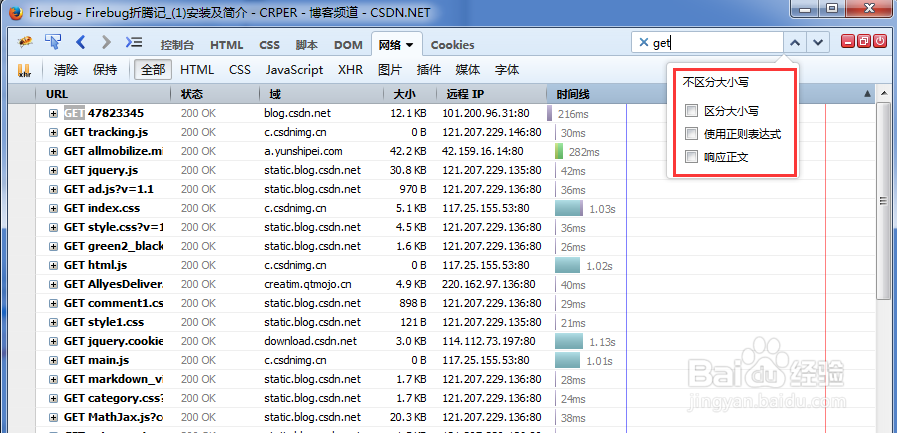
Task: Click the 1.03s timeline bar for index.css
Action: click(x=569, y=208)
